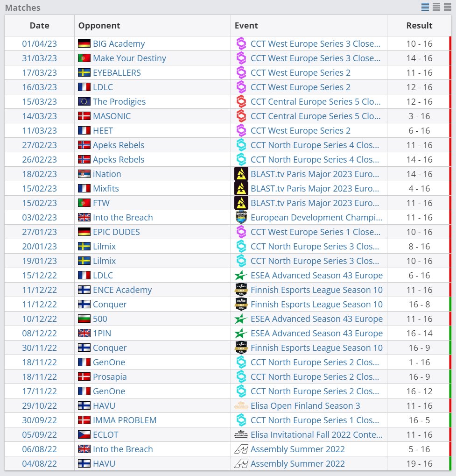
Task: Select the wide table density icon
Action: (x=448, y=7)
